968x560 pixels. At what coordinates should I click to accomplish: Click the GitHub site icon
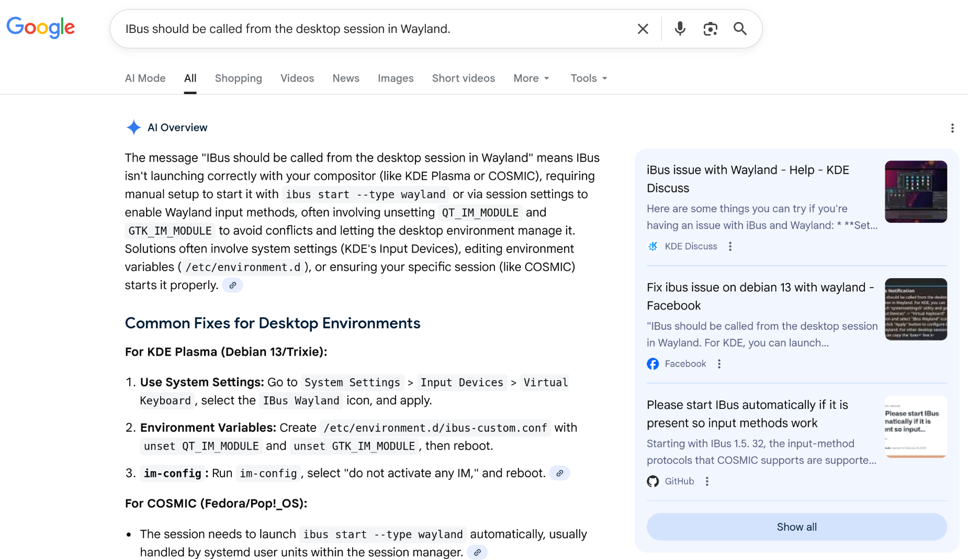pos(653,482)
